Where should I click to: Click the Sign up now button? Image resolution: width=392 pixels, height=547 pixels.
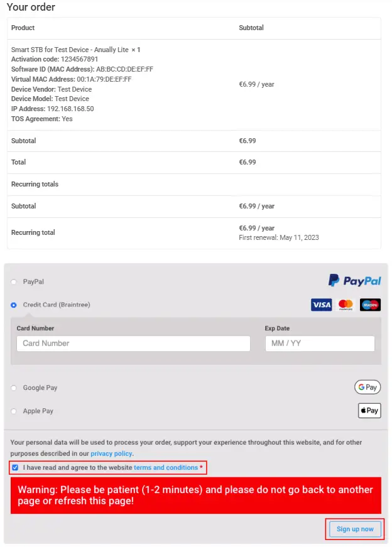(x=355, y=529)
